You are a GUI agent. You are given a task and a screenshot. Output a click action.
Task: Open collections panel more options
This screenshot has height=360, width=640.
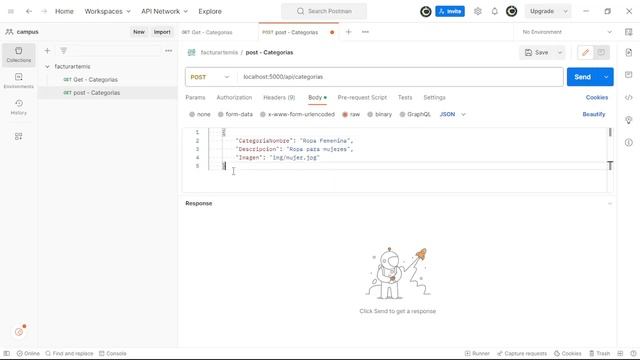169,51
